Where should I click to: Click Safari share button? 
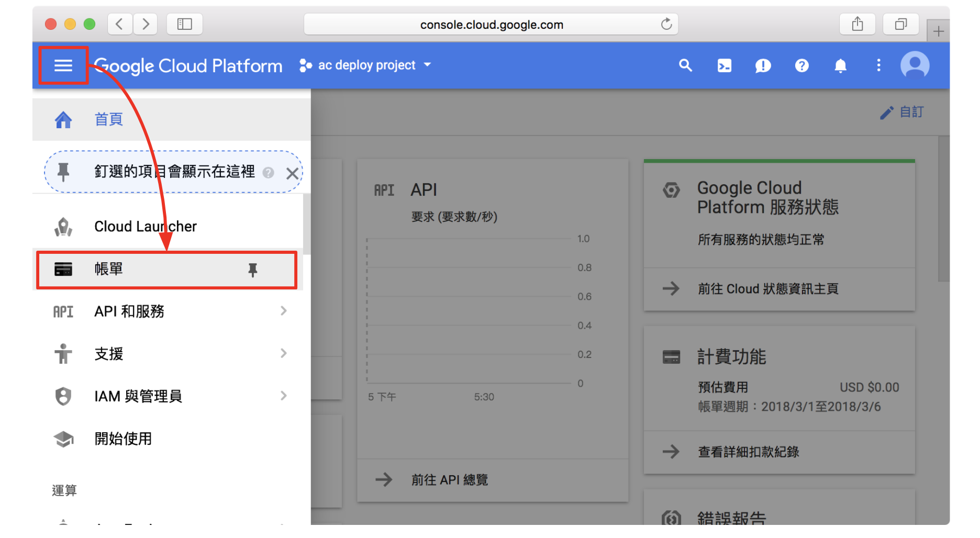pyautogui.click(x=857, y=24)
